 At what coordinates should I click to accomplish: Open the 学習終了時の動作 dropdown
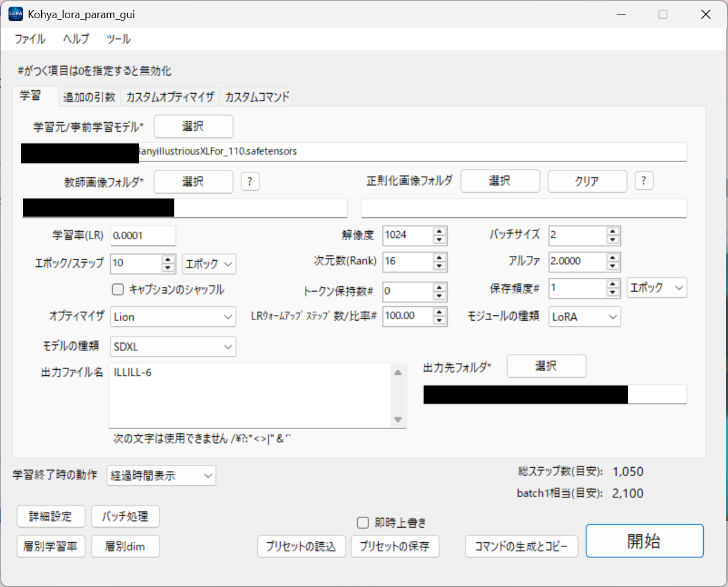(161, 476)
